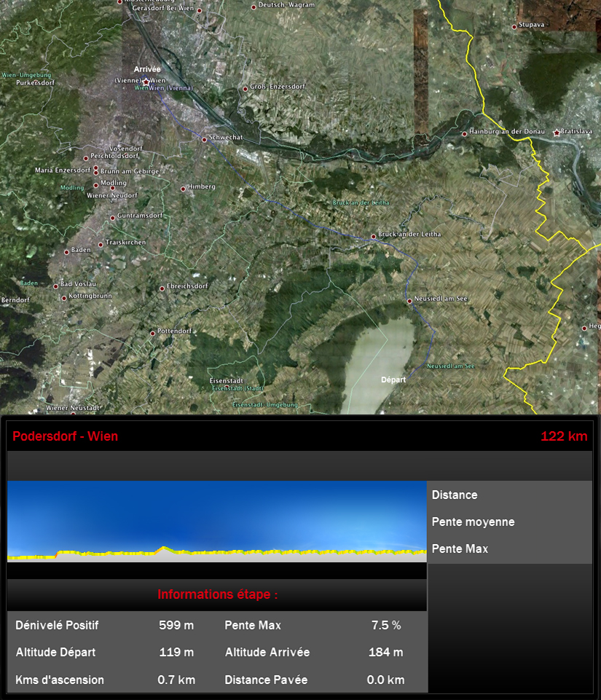
Task: Click the Groß Enzersdorf marker dot
Action: point(245,89)
